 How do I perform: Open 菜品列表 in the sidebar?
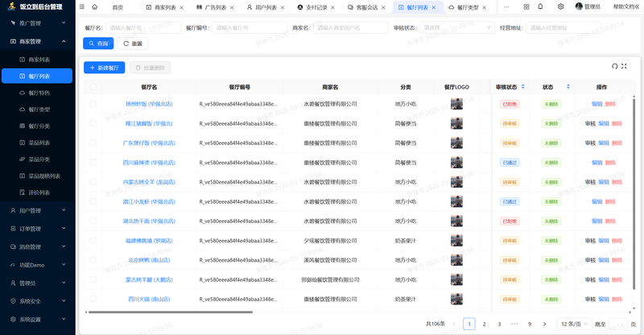click(39, 143)
